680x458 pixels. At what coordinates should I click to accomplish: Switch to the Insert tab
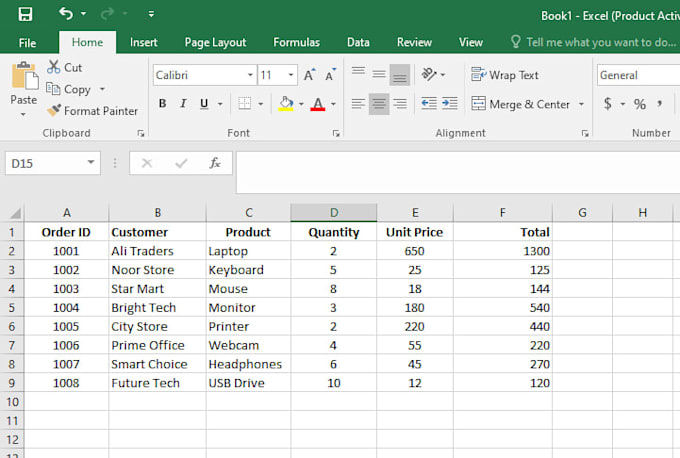point(144,43)
